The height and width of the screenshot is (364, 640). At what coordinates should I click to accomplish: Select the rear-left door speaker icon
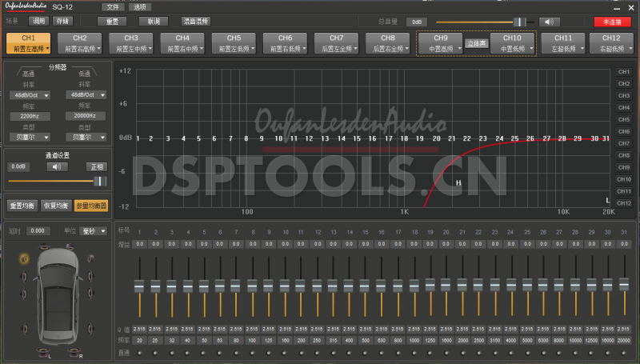25,328
